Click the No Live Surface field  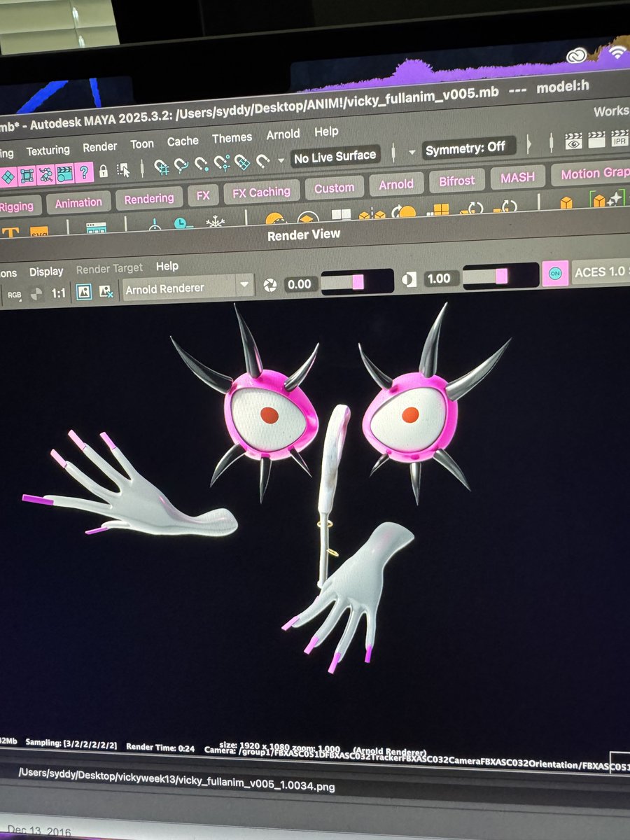tap(335, 157)
